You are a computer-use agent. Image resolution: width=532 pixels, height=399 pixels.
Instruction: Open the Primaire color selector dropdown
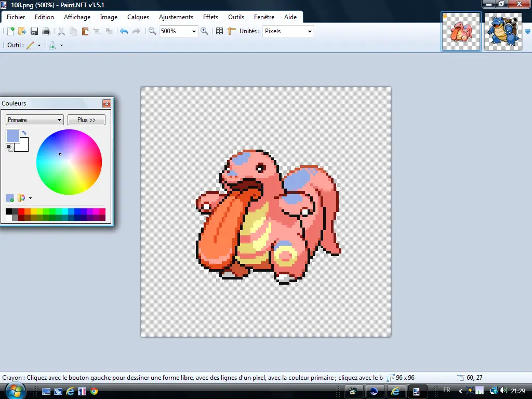point(35,120)
